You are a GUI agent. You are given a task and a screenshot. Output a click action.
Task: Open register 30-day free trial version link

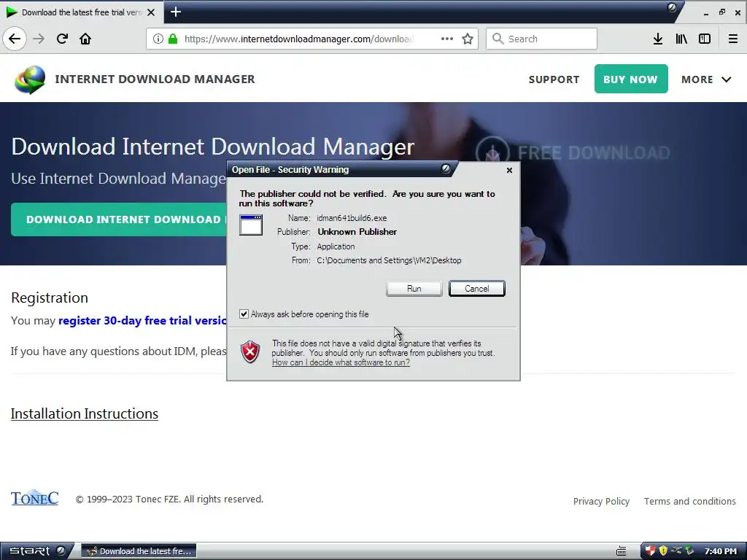[x=142, y=321]
